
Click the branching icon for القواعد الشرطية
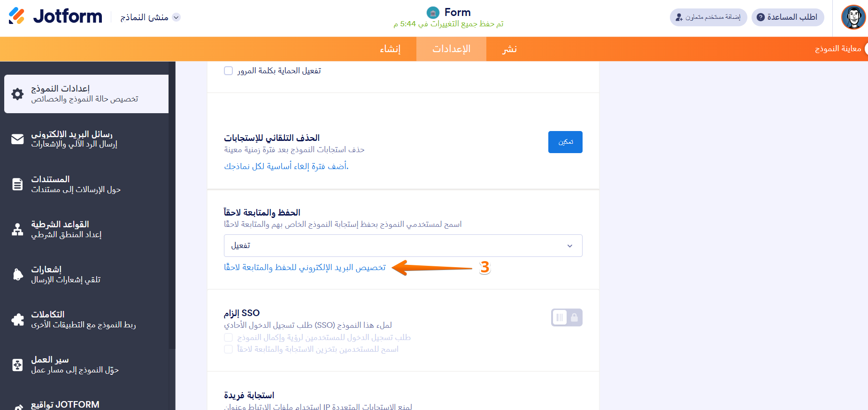click(x=17, y=229)
